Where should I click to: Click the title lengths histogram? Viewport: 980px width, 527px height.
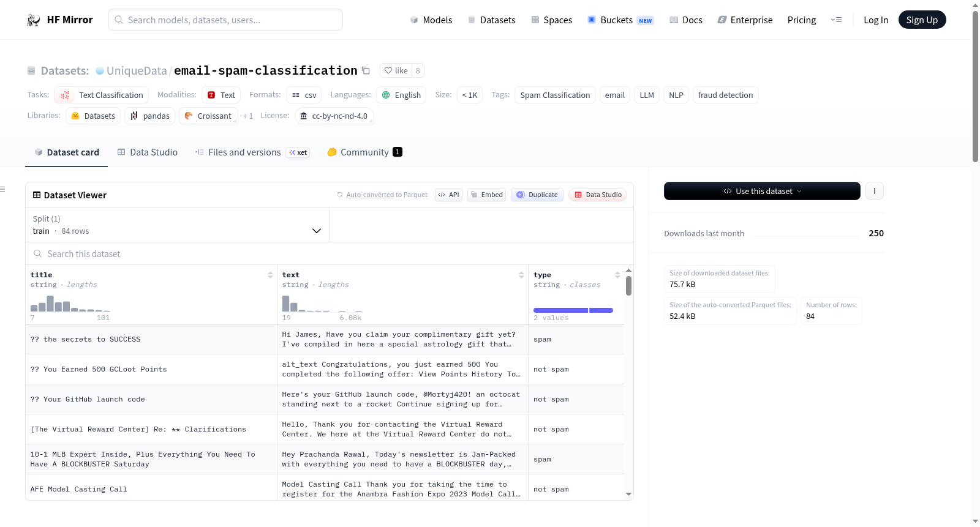[70, 304]
